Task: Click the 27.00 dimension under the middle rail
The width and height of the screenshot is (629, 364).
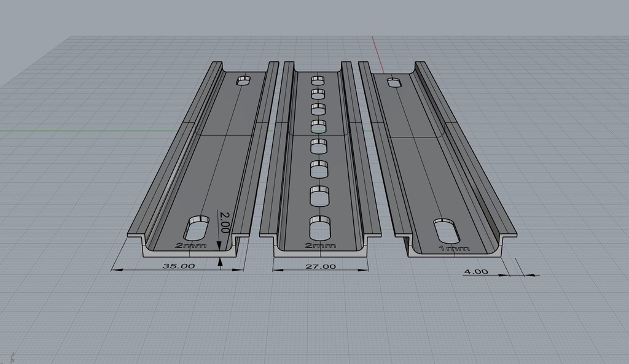Action: point(319,266)
